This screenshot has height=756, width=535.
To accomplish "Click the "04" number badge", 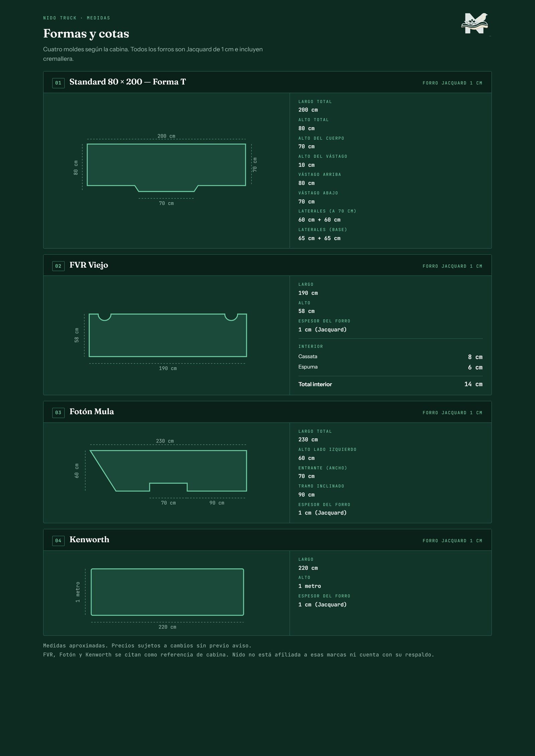I will tap(58, 541).
